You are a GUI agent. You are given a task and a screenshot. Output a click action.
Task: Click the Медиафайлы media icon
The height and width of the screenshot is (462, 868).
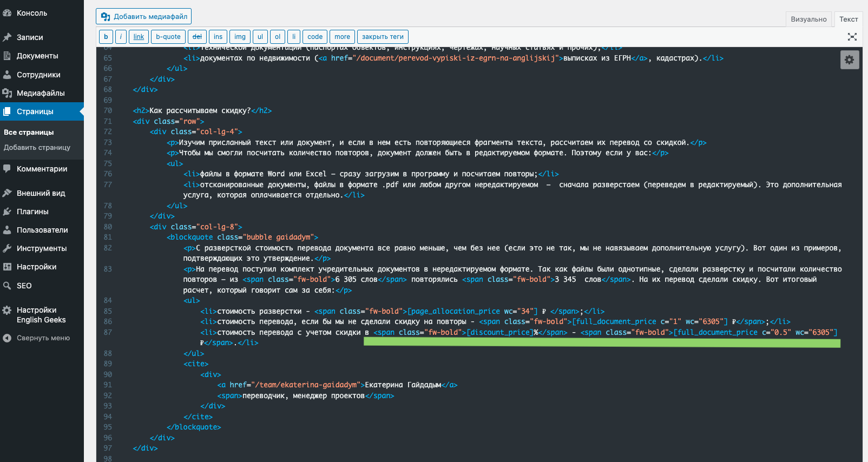pos(7,93)
